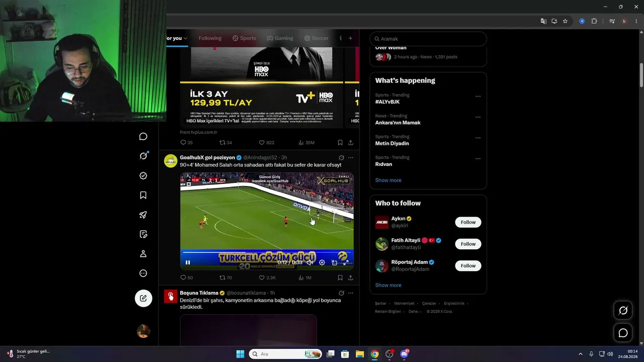The image size is (644, 362).
Task: Reply to the HBO Max ad post
Action: tap(186, 143)
